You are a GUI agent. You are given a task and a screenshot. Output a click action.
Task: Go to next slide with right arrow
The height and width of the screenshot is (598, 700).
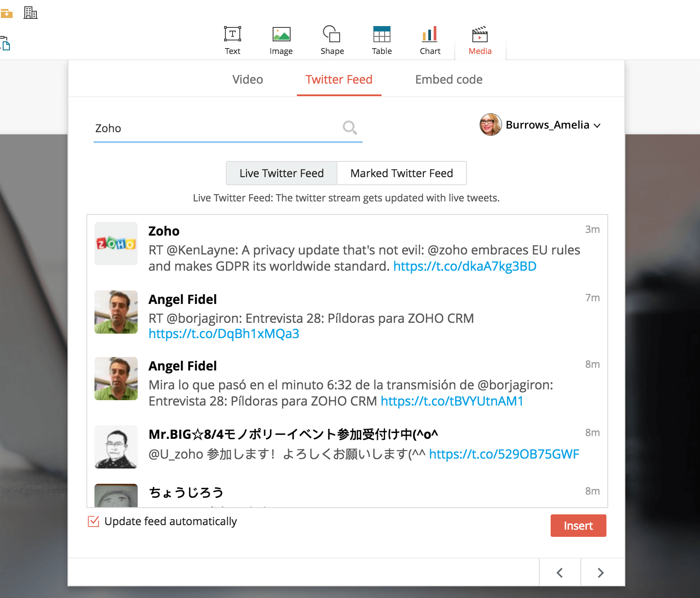coord(601,572)
